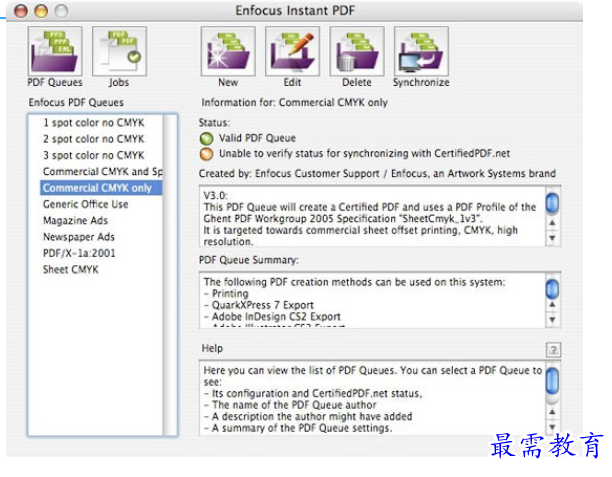Open the PDF Queues view icon
Viewport: 612px width, 477px height.
55,51
